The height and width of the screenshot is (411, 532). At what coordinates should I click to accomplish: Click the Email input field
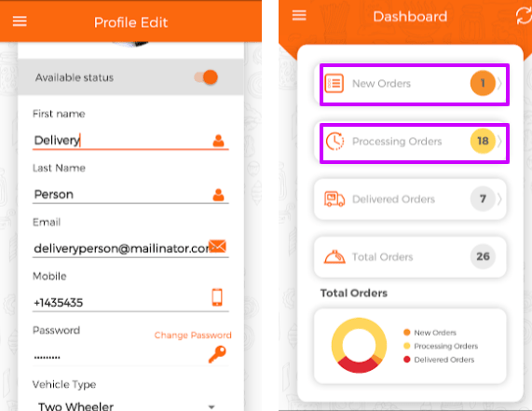pos(130,248)
